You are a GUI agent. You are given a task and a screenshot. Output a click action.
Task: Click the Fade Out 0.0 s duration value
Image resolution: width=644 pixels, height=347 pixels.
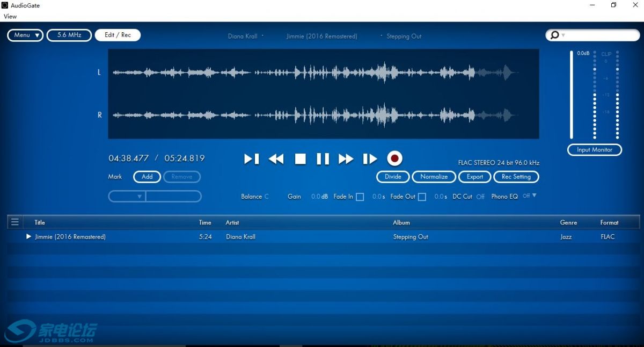(x=441, y=197)
